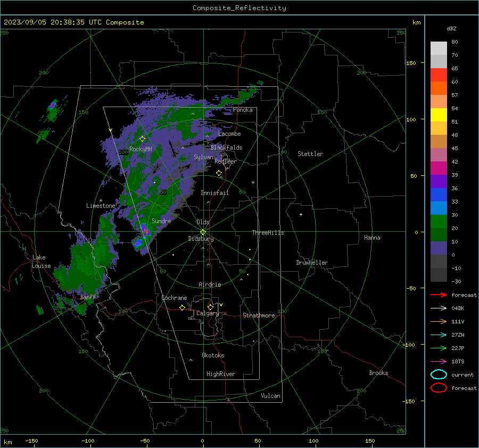
Task: Click the yellow diamond marker below Cochrane
Action: click(183, 307)
